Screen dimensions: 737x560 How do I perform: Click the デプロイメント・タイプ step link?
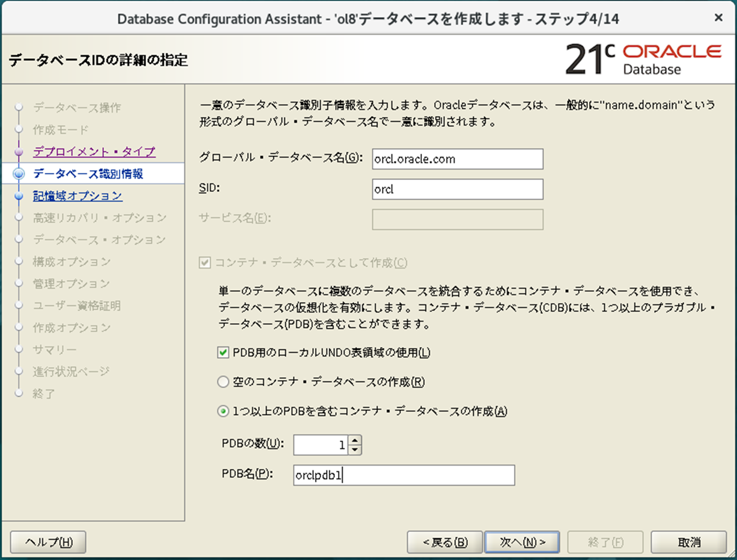pos(94,152)
